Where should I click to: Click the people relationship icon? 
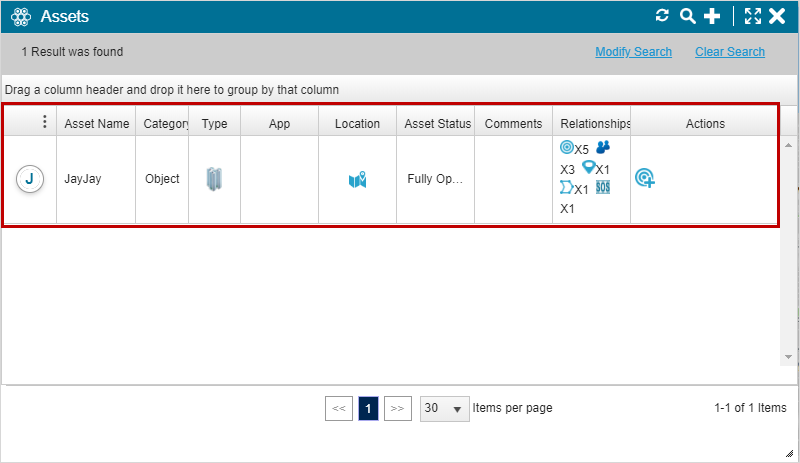[x=603, y=148]
